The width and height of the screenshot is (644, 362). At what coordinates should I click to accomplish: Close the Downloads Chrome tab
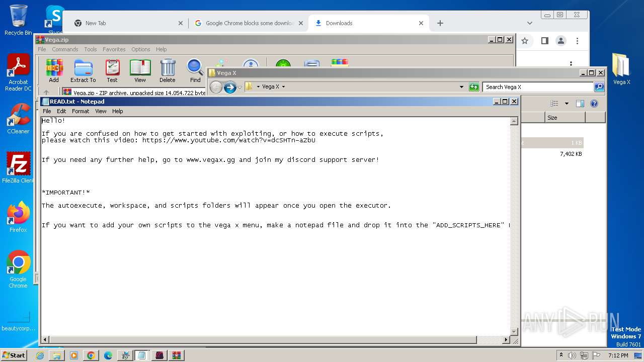(421, 23)
